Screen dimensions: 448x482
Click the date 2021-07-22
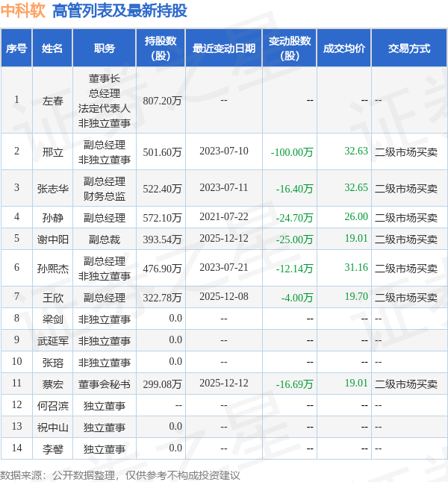click(224, 216)
